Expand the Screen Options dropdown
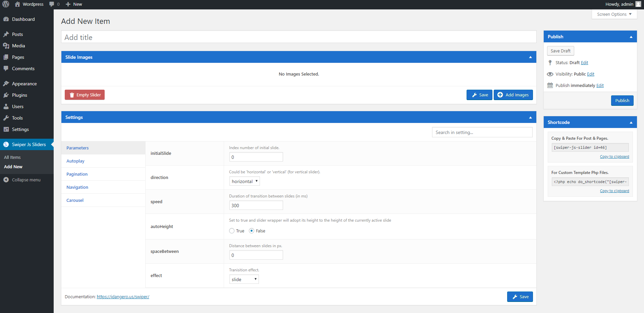This screenshot has height=313, width=644. [x=614, y=14]
